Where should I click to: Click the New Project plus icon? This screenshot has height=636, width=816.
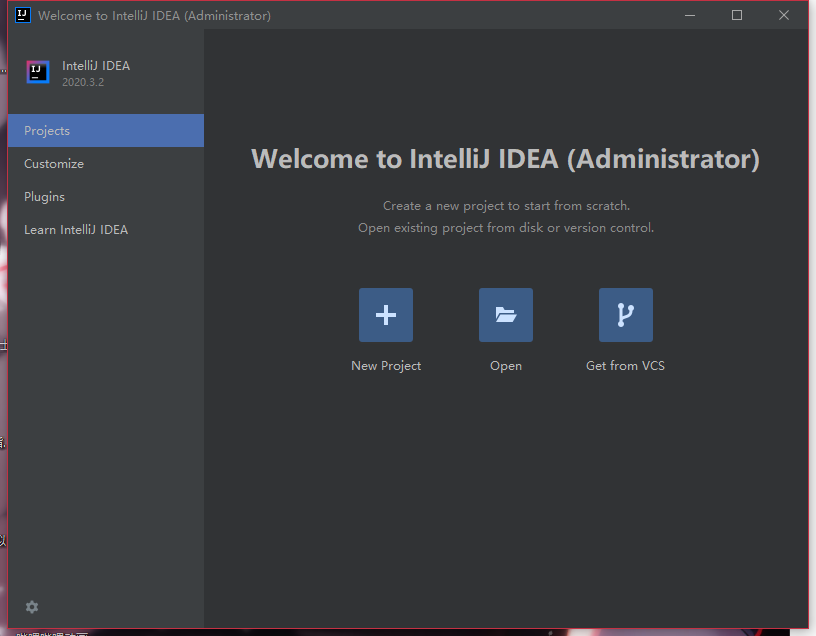tap(386, 315)
